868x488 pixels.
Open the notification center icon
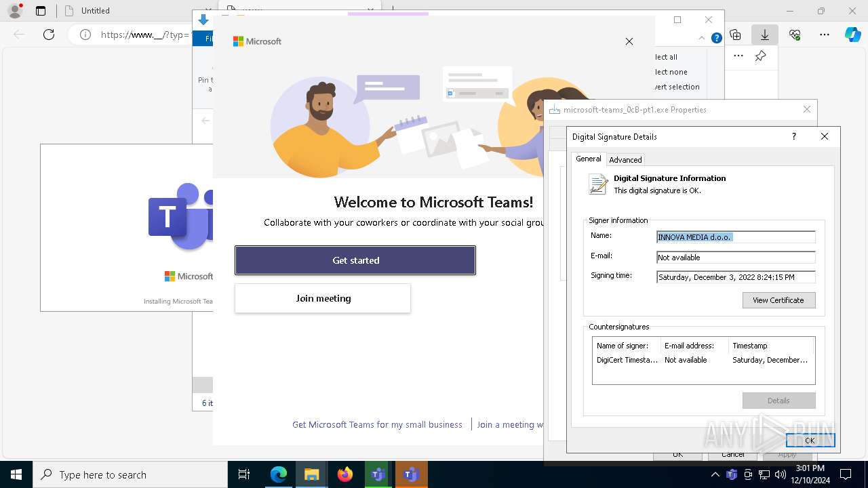coord(846,474)
